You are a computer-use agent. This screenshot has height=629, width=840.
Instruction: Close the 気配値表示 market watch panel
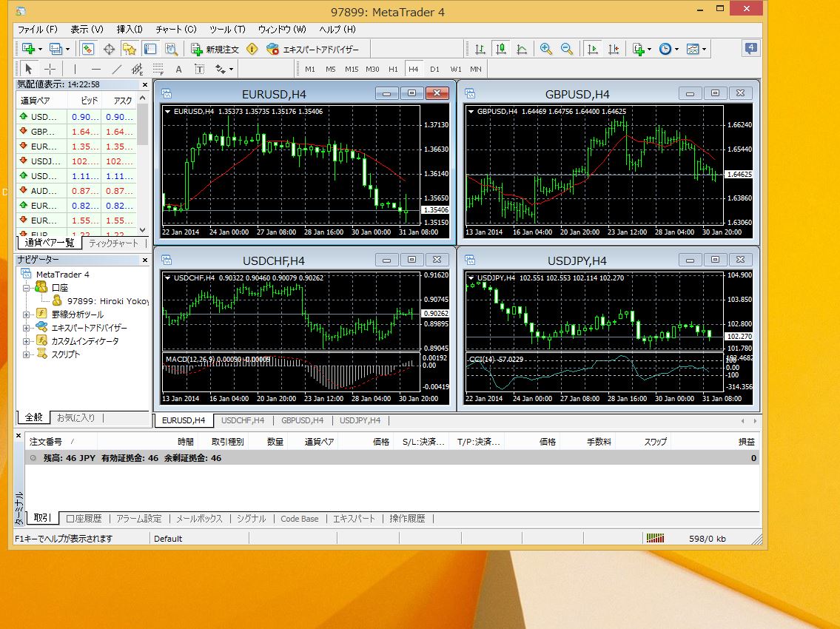click(144, 84)
